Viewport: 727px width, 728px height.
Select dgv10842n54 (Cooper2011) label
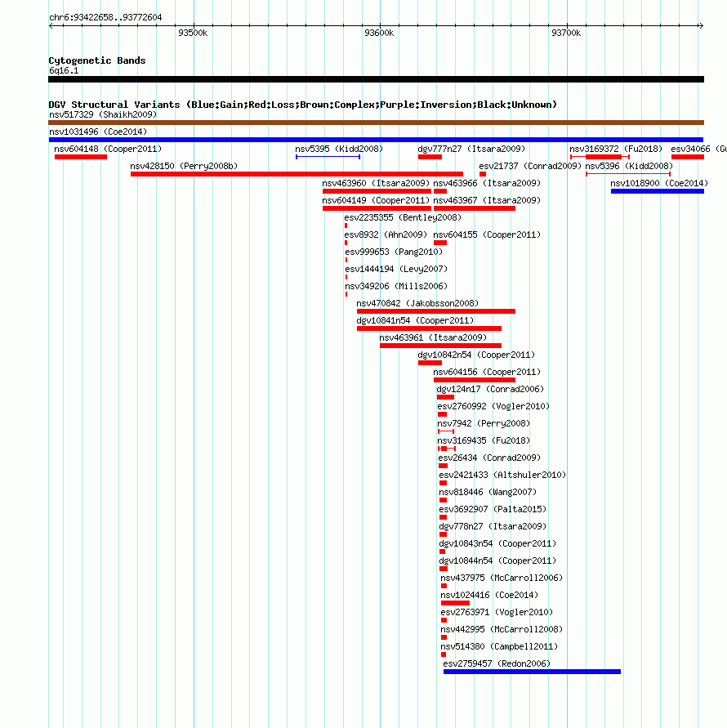click(476, 355)
